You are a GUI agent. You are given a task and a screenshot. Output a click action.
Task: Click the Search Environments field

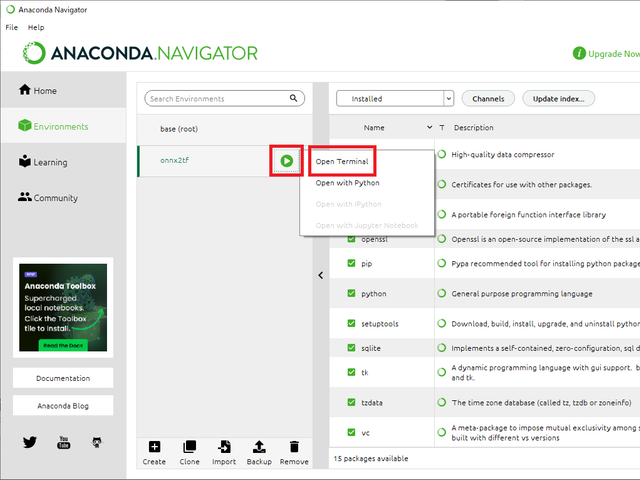224,98
